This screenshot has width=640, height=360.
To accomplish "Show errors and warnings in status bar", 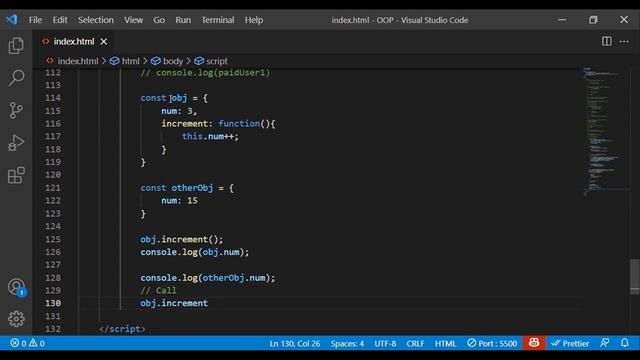I will (x=28, y=343).
